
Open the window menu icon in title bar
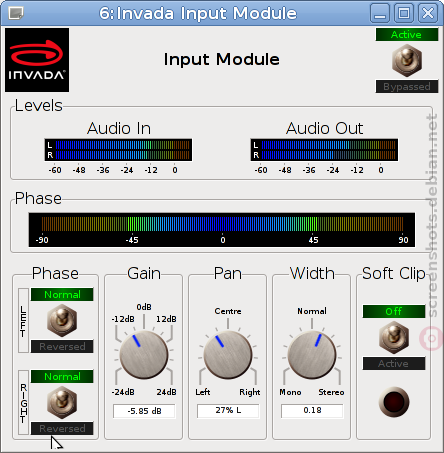tap(16, 13)
